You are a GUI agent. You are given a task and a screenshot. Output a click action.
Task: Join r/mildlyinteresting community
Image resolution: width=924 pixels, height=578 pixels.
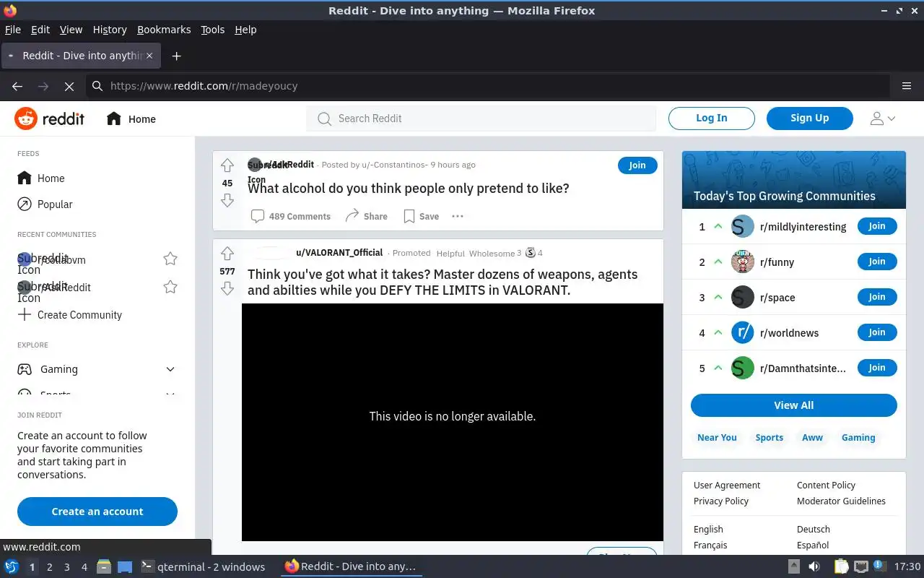[x=877, y=226]
